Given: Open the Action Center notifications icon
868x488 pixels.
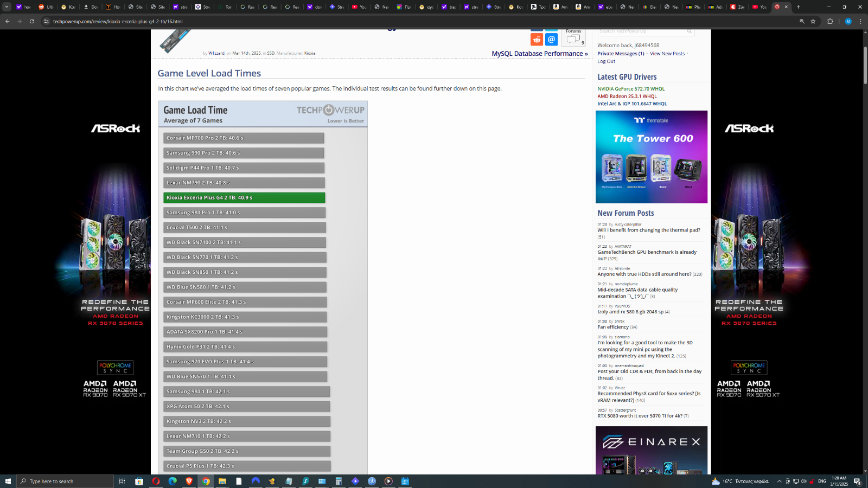Looking at the screenshot, I should pos(857,481).
